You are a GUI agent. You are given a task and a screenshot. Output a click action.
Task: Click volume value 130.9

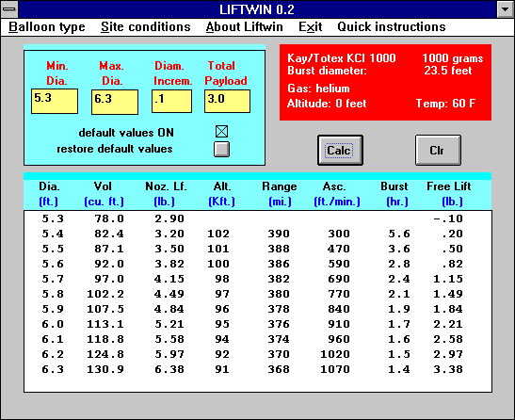(105, 369)
